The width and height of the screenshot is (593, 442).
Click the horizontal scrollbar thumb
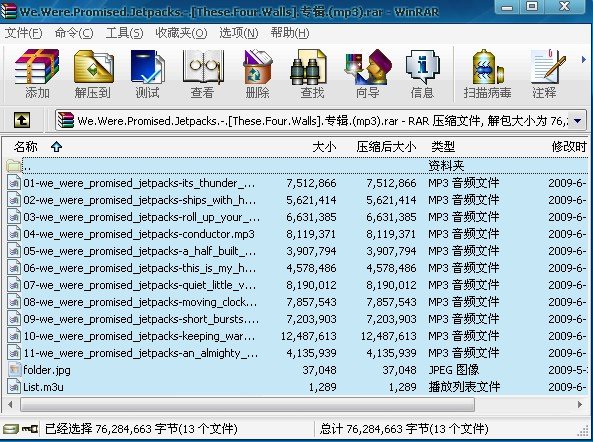point(247,405)
